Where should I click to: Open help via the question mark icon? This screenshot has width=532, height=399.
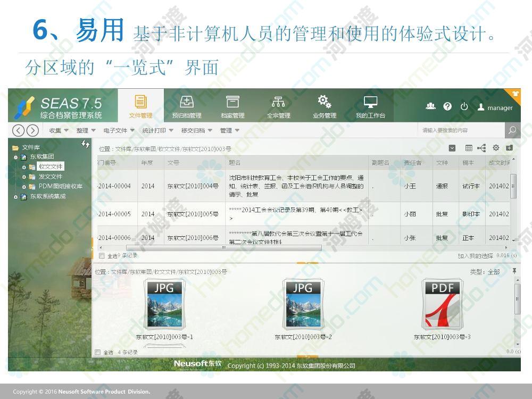447,107
